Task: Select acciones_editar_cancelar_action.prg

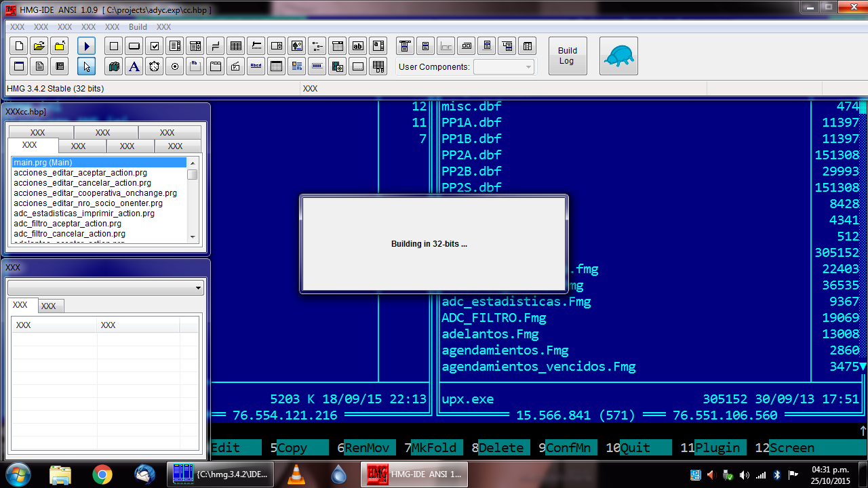Action: (x=99, y=183)
